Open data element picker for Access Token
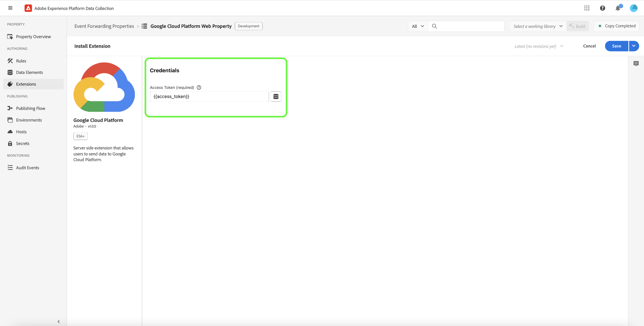Image resolution: width=644 pixels, height=326 pixels. (x=276, y=97)
